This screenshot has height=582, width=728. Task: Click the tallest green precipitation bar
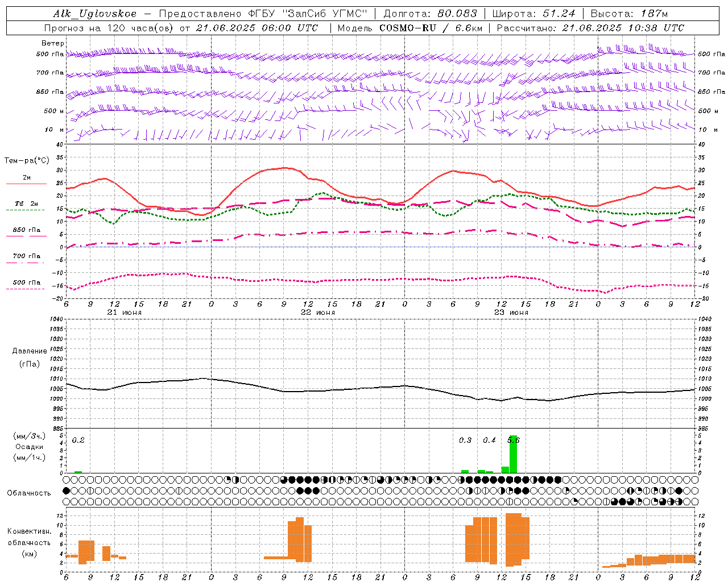[x=513, y=454]
